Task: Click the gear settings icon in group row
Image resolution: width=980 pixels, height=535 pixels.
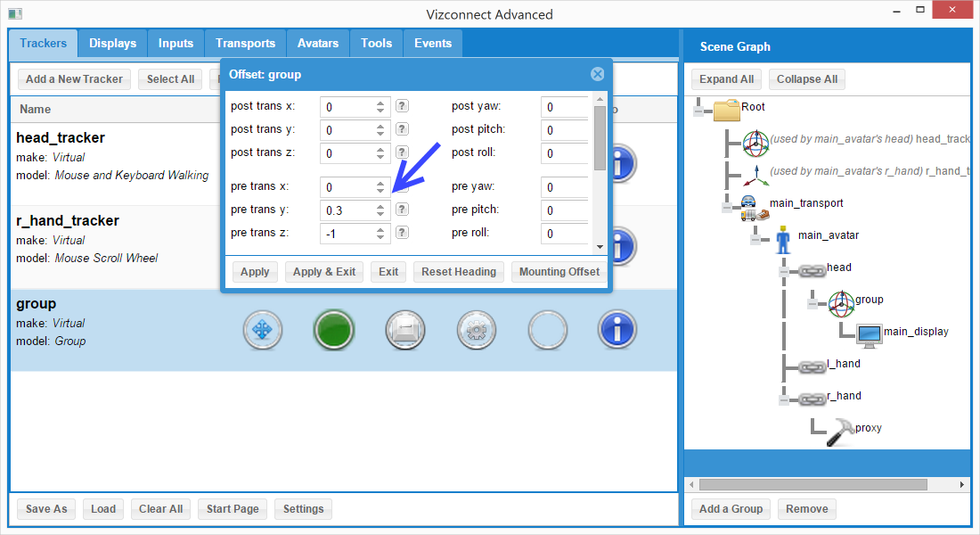Action: [x=476, y=330]
